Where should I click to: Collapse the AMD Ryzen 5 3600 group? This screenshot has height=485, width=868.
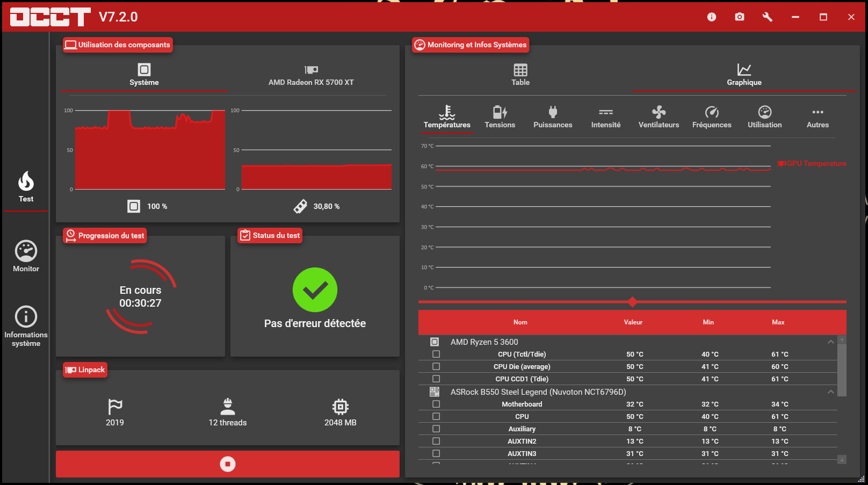click(x=830, y=342)
